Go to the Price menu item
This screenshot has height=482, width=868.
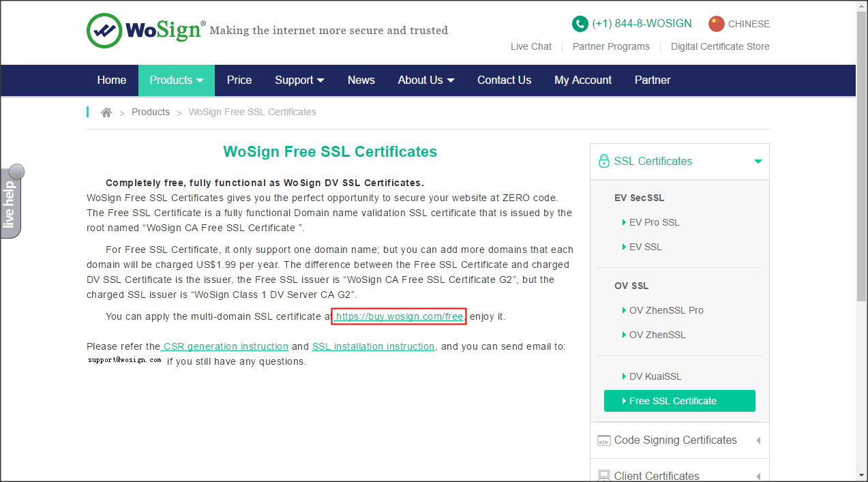239,80
